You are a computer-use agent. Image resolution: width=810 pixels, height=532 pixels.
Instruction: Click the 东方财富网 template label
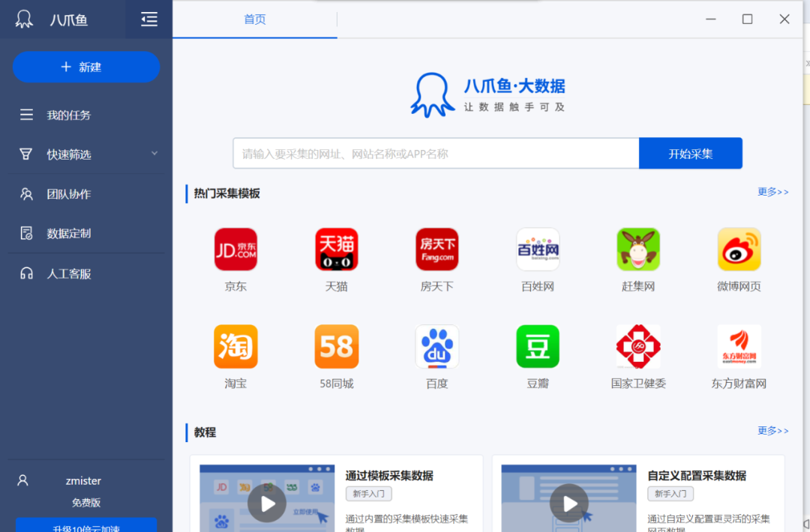pyautogui.click(x=739, y=384)
